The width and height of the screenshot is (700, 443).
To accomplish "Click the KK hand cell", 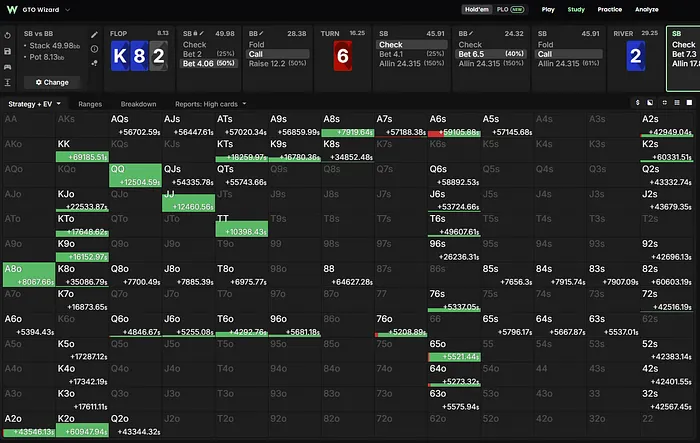I will [x=82, y=150].
